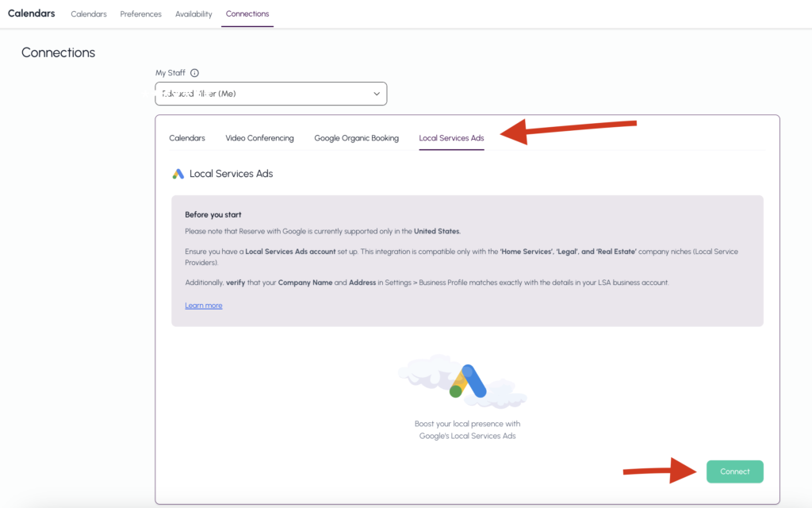The width and height of the screenshot is (812, 508).
Task: Click the Learn more link
Action: click(x=204, y=306)
